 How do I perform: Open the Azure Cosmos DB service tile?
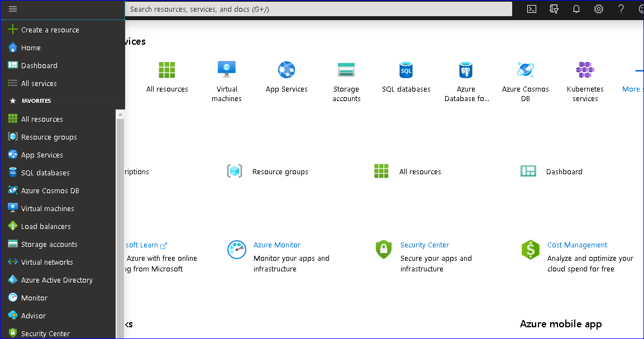525,82
